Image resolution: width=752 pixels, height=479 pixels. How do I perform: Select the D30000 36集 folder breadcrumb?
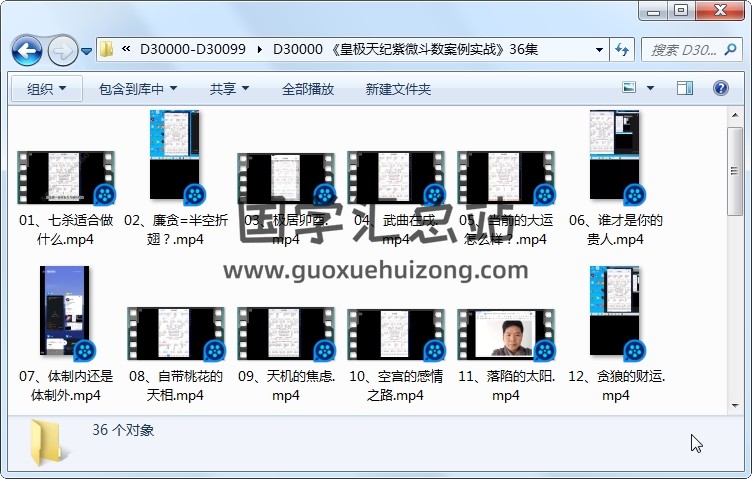[x=405, y=49]
